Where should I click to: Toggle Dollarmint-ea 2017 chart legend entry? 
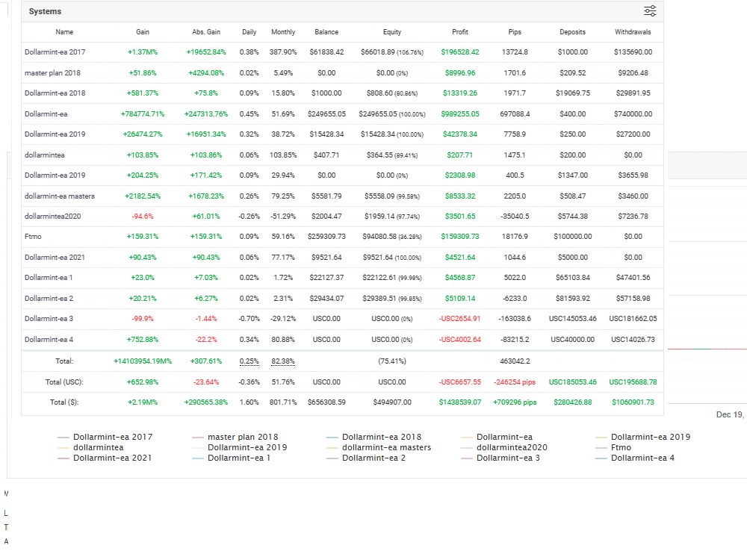point(105,437)
